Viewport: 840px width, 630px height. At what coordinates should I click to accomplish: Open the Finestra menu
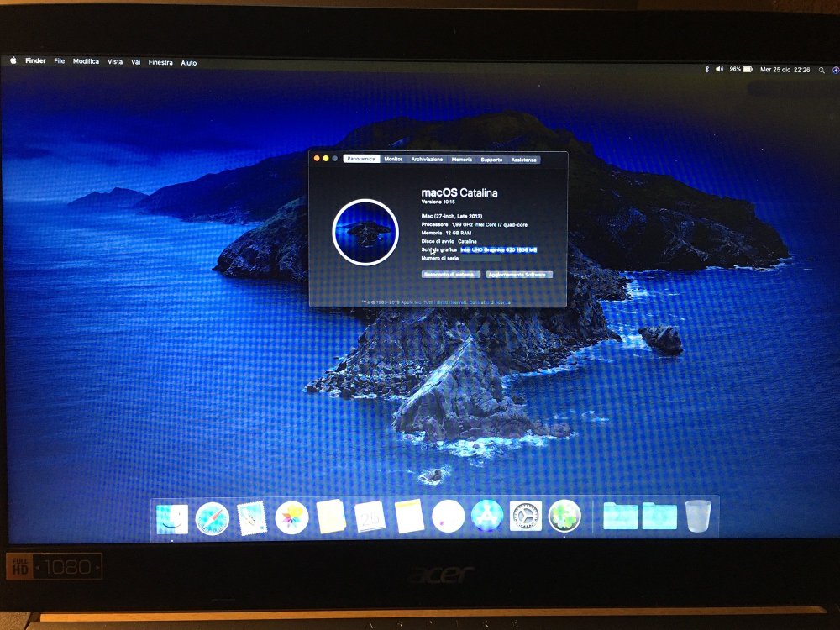coord(160,63)
